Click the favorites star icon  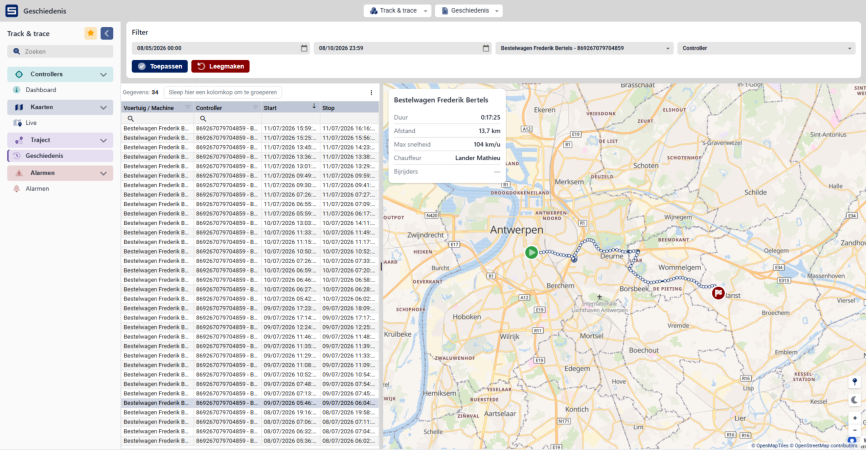(91, 33)
